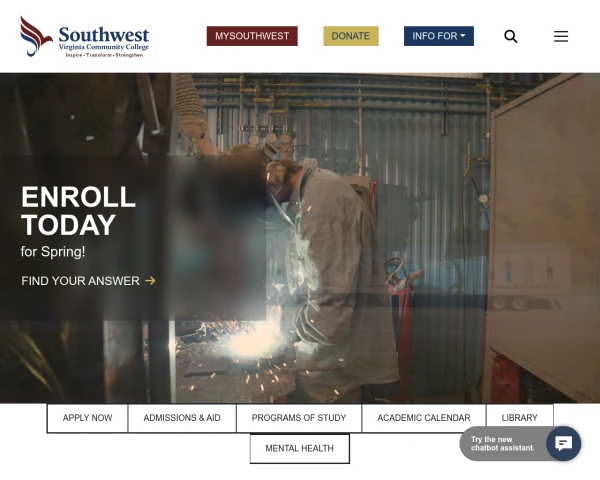Open the hamburger menu icon
This screenshot has width=600, height=480.
tap(561, 36)
